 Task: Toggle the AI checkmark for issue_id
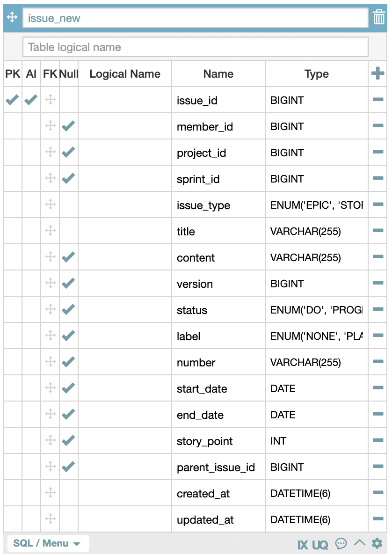coord(31,100)
